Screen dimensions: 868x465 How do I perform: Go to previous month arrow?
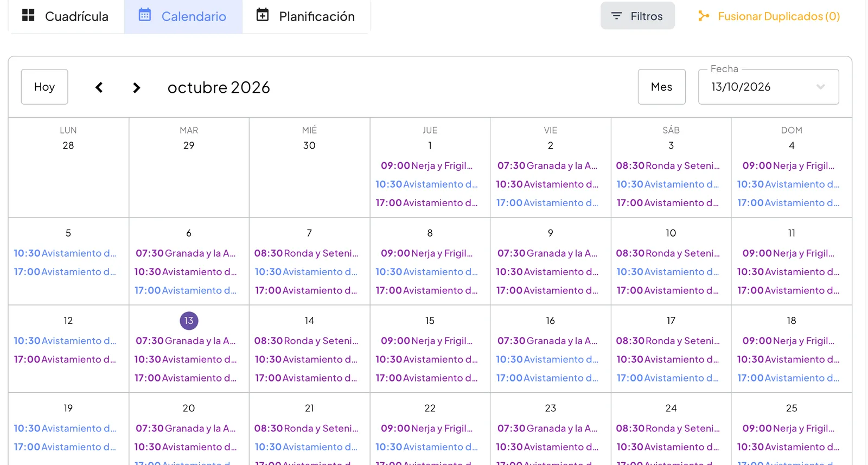[99, 87]
